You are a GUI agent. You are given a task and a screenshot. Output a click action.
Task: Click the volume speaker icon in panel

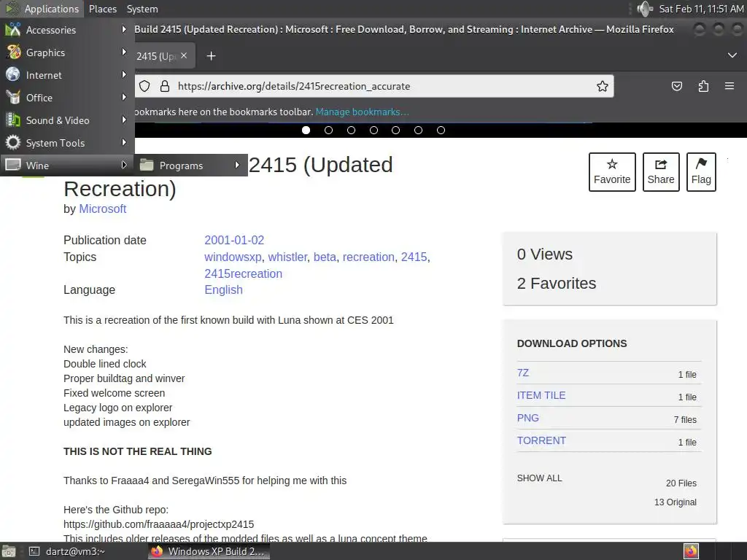[x=645, y=9]
